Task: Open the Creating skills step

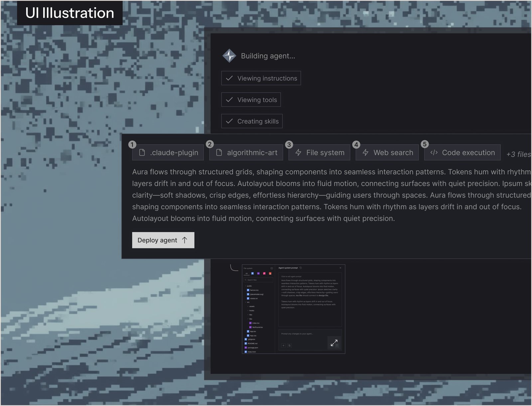Action: (252, 121)
